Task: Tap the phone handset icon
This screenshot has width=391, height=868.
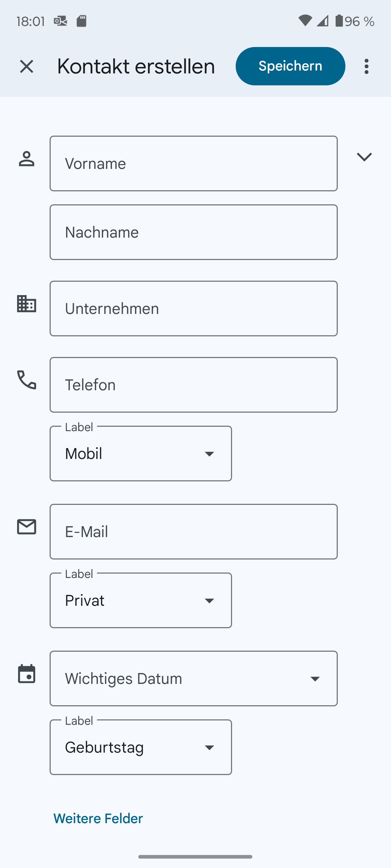Action: click(x=26, y=380)
